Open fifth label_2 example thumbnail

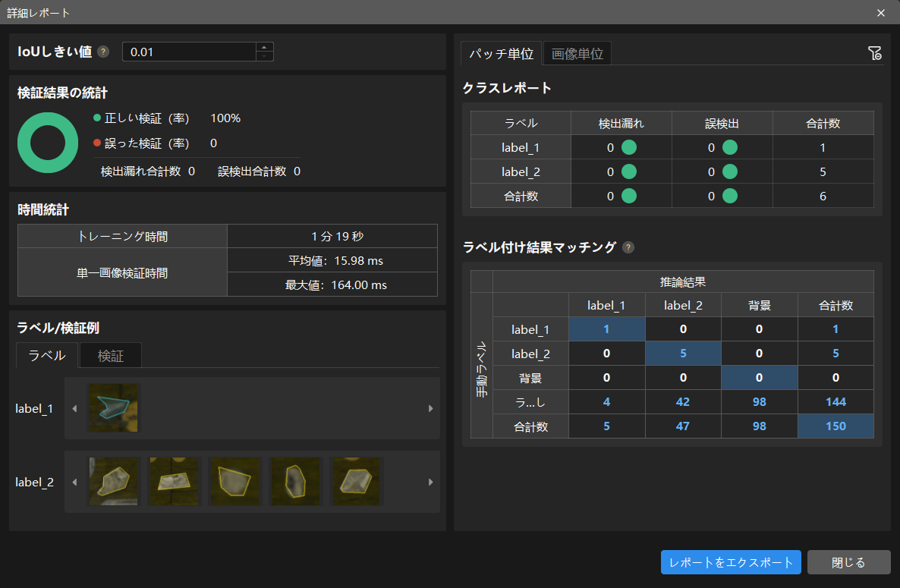click(x=356, y=481)
